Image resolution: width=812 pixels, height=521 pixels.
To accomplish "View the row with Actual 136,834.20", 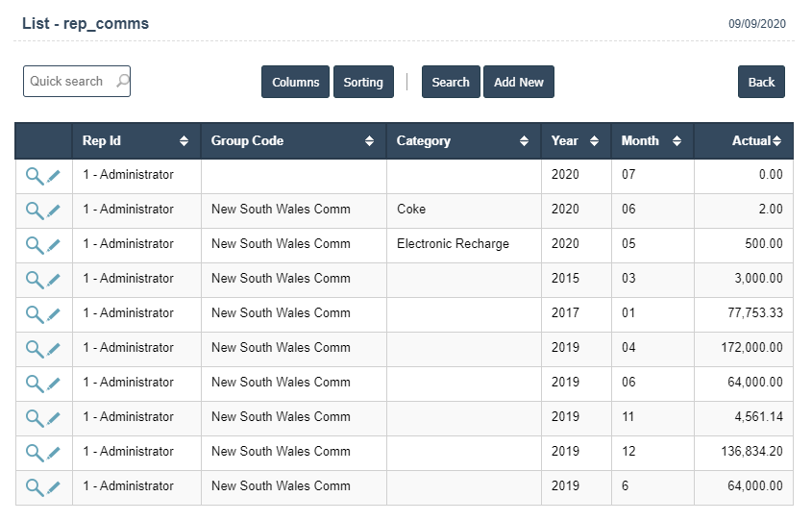I will pyautogui.click(x=34, y=452).
